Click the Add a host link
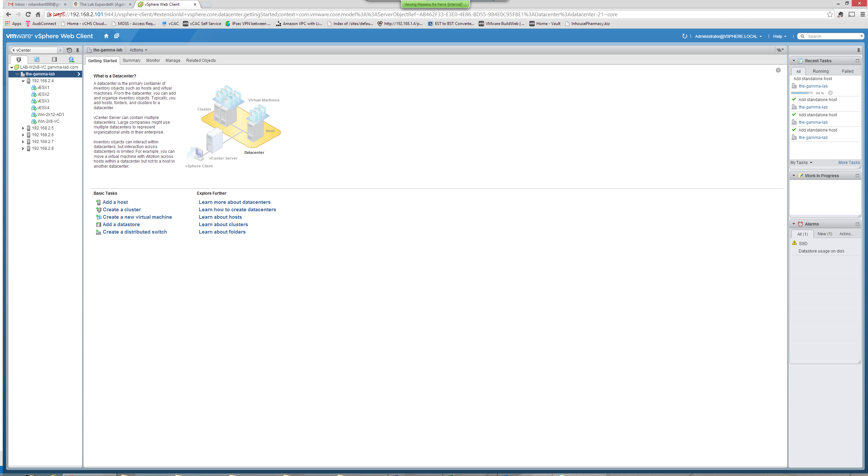The image size is (868, 476). [115, 202]
